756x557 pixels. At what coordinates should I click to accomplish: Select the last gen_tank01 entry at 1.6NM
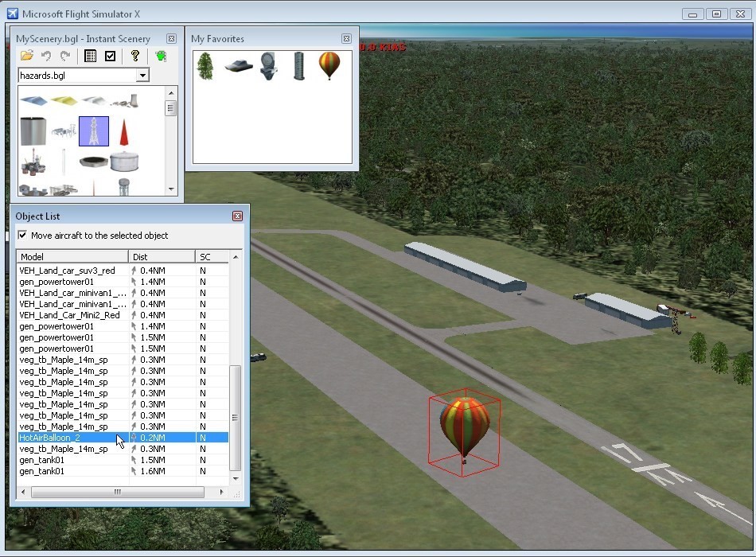(42, 471)
